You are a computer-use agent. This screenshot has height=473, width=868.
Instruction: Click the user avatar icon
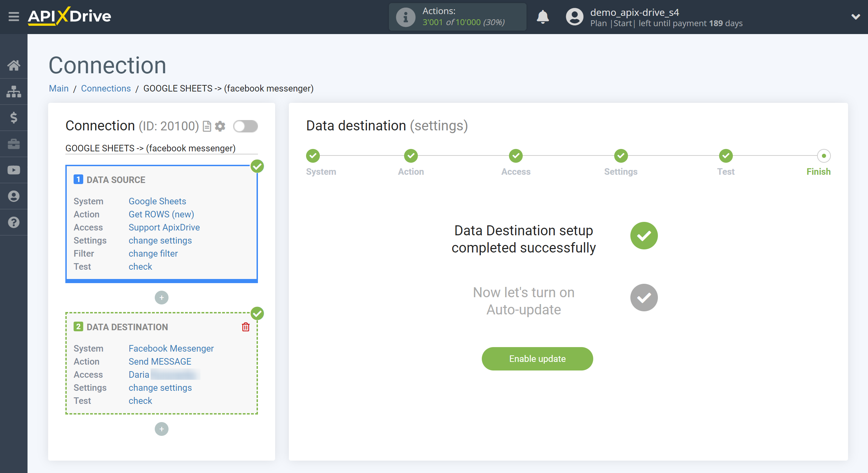point(575,17)
